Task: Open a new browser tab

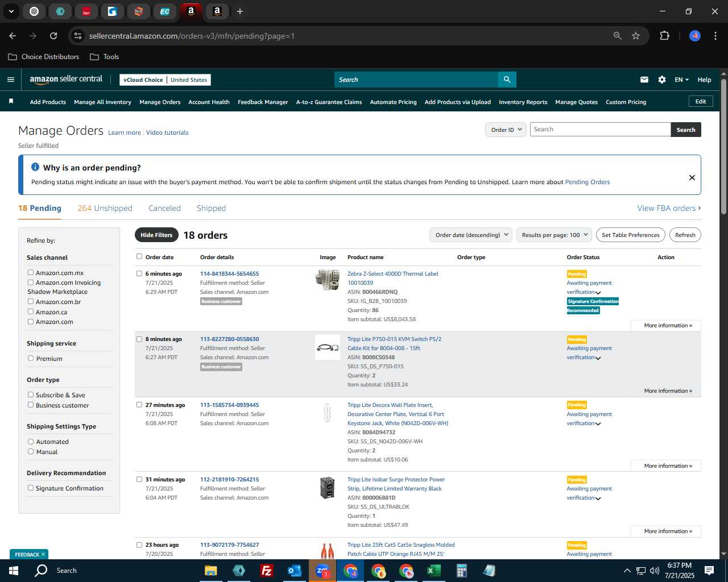Action: click(240, 11)
